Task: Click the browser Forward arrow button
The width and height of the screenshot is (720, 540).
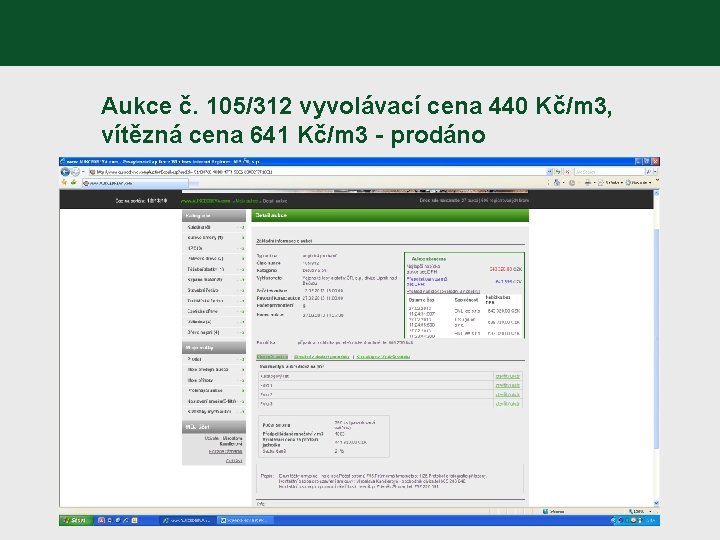Action: 76,172
